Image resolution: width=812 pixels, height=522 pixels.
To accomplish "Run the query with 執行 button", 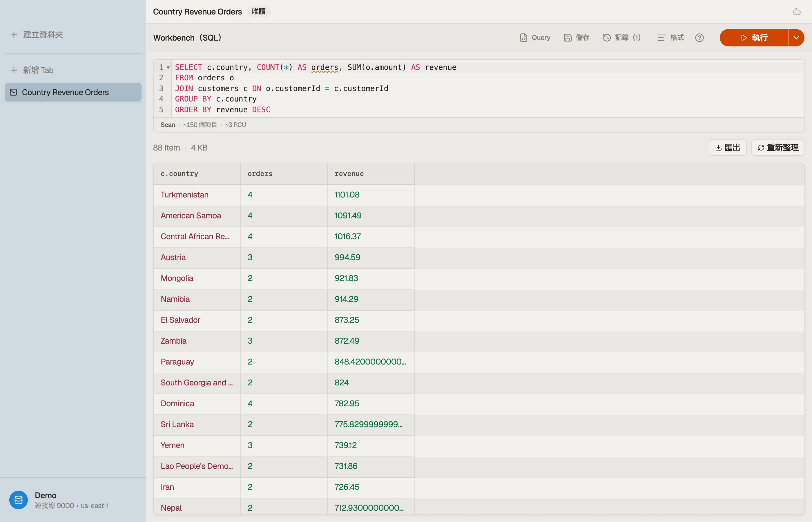I will (x=754, y=38).
